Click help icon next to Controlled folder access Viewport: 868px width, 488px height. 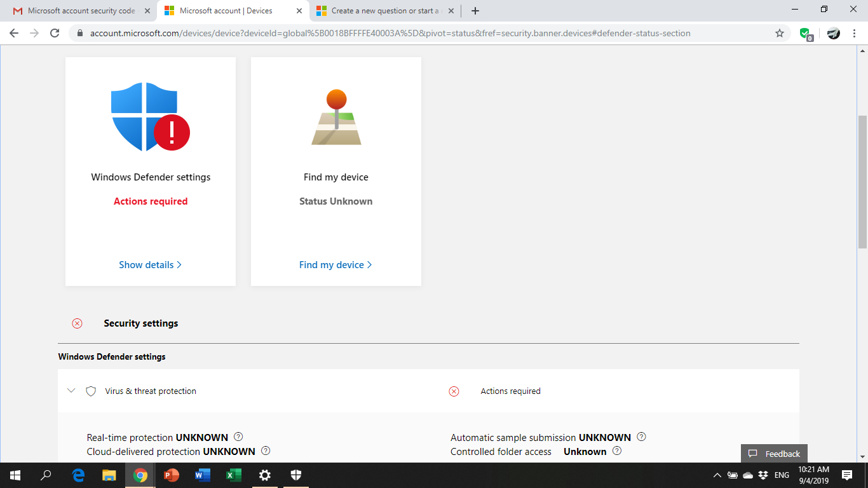[x=616, y=451]
